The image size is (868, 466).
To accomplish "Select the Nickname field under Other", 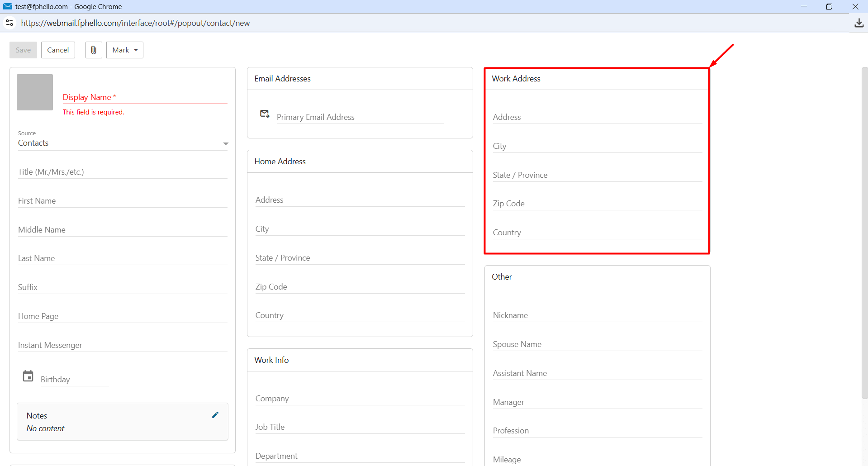I will 597,315.
